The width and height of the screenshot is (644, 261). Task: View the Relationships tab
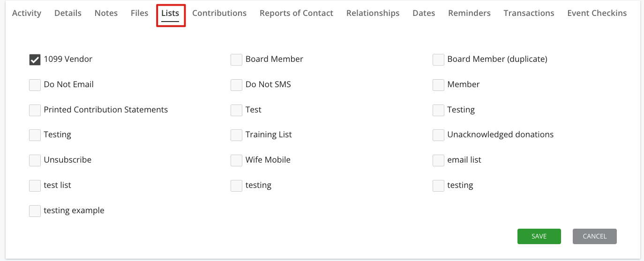pos(373,13)
